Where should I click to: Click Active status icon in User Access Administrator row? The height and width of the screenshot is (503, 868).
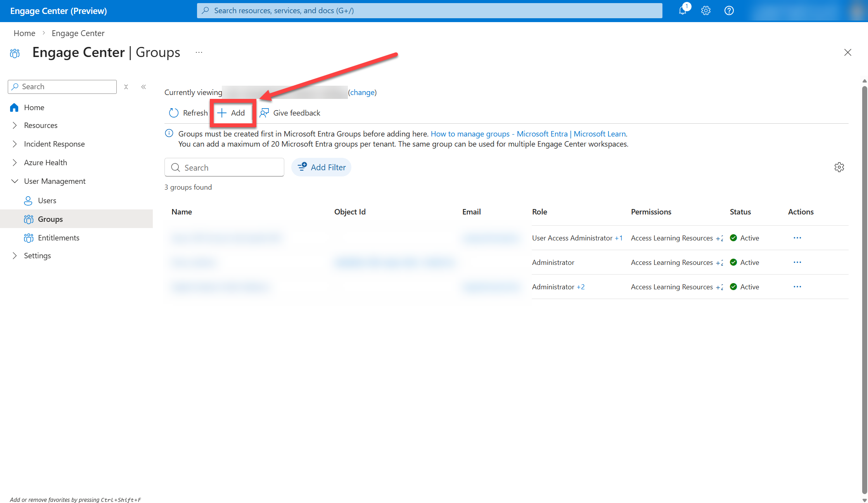(x=733, y=238)
